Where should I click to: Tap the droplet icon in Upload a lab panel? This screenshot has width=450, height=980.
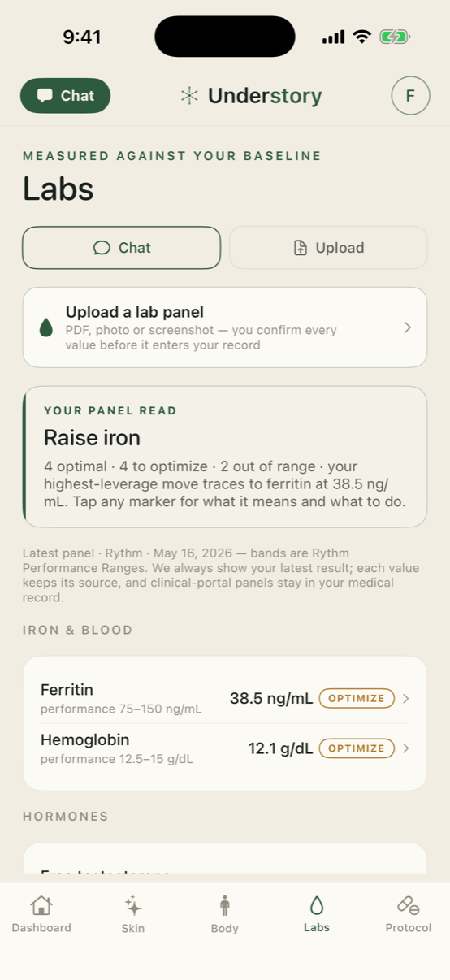coord(46,327)
